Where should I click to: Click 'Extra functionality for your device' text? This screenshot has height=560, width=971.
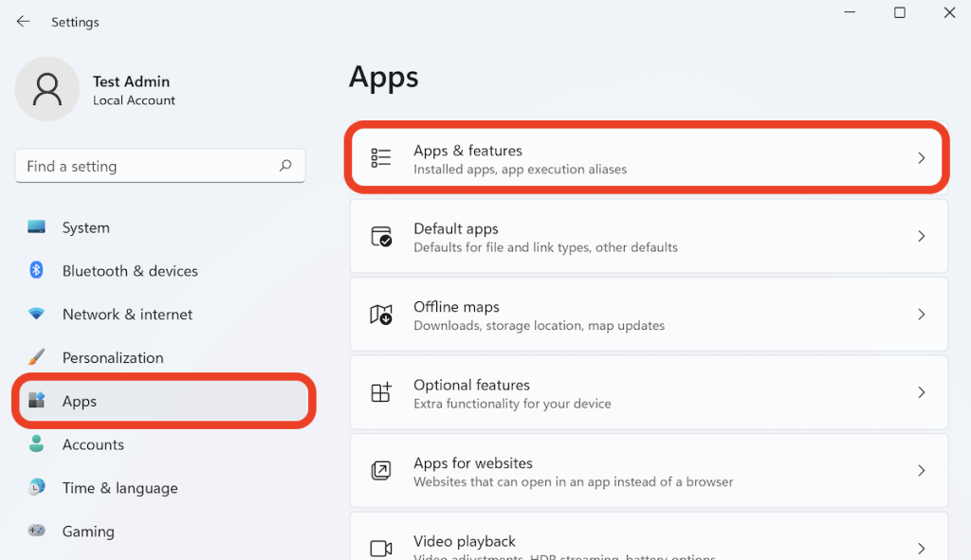click(512, 404)
